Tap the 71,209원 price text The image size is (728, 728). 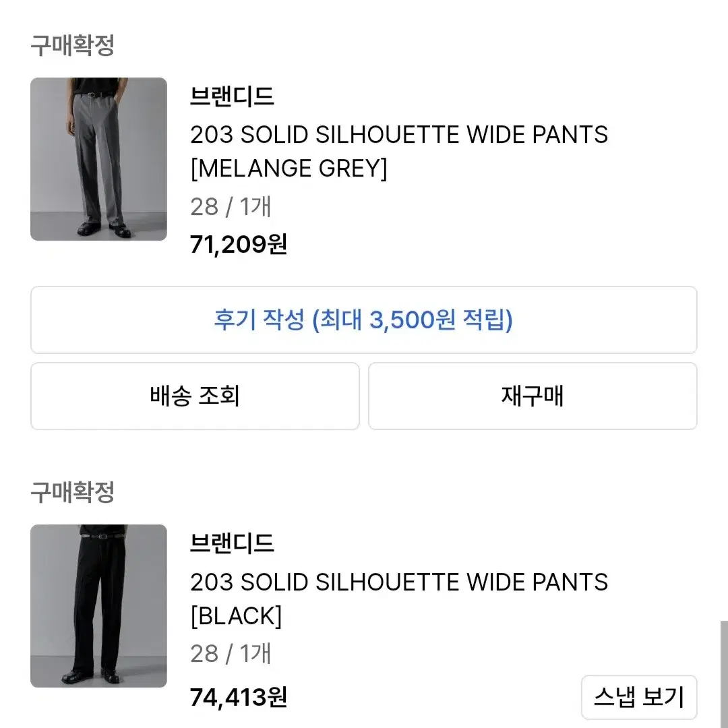pyautogui.click(x=239, y=244)
